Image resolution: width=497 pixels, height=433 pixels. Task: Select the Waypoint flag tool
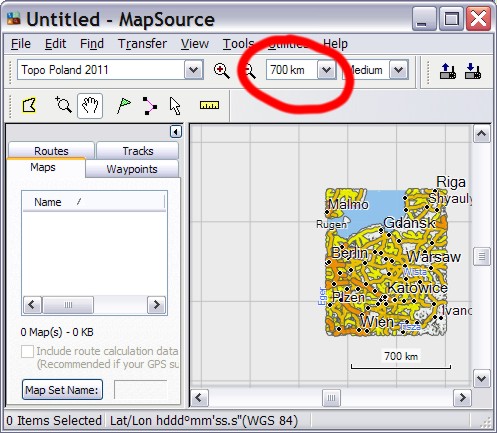tap(124, 106)
